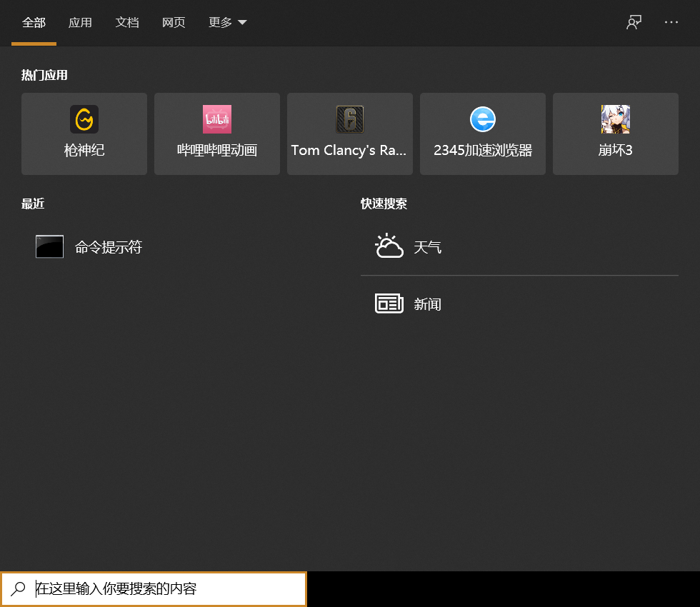Image resolution: width=700 pixels, height=607 pixels.
Task: Focus the 在这里输入你要搜索的内容 search field
Action: point(154,588)
